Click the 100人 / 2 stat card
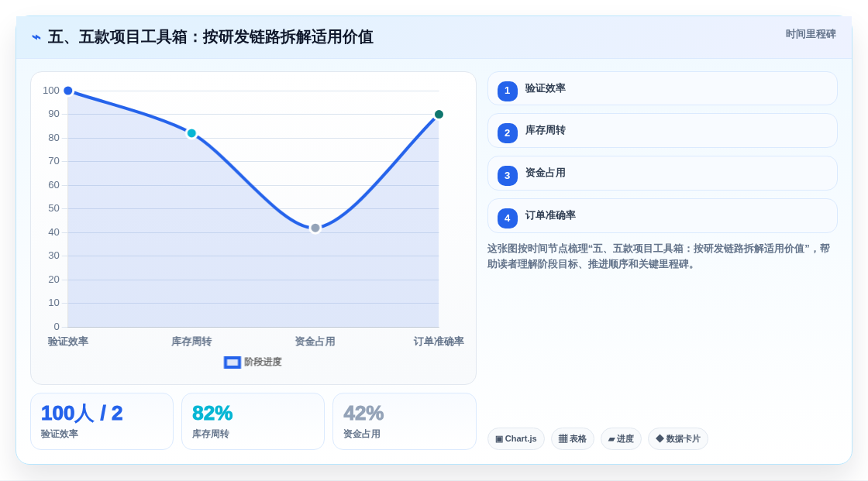The height and width of the screenshot is (481, 868). tap(102, 421)
